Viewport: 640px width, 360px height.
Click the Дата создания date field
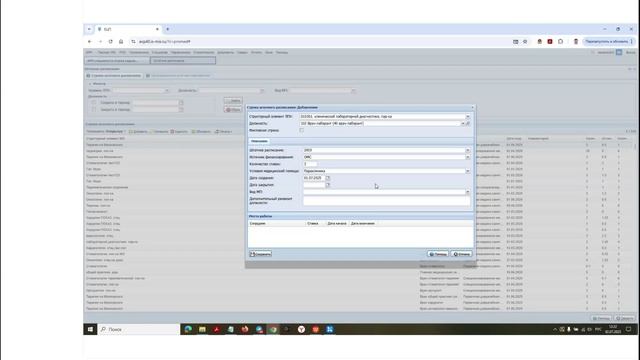coord(314,178)
